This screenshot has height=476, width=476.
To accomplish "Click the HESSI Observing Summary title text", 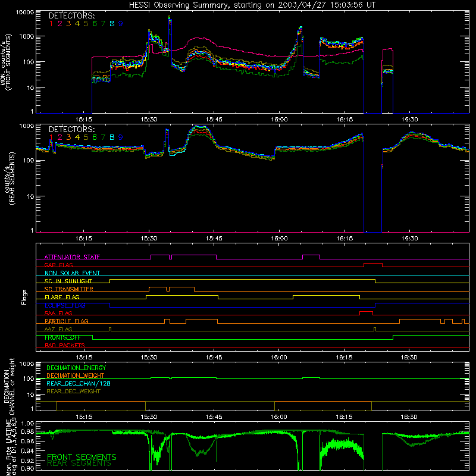I will pos(252,5).
